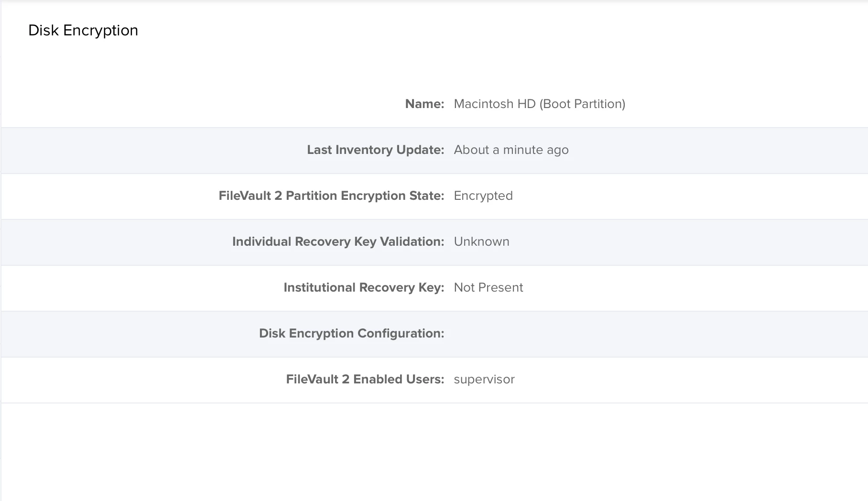868x501 pixels.
Task: Select the Name label
Action: click(x=424, y=104)
